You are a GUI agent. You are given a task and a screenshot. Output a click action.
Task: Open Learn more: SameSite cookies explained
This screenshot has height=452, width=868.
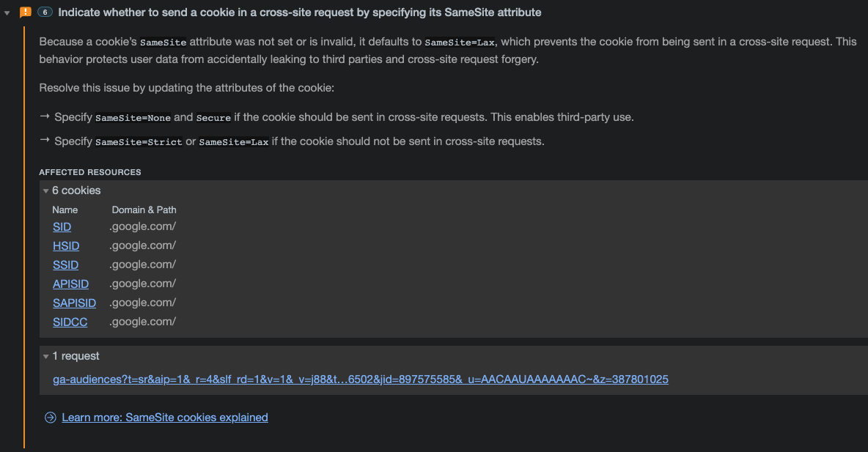(x=165, y=418)
